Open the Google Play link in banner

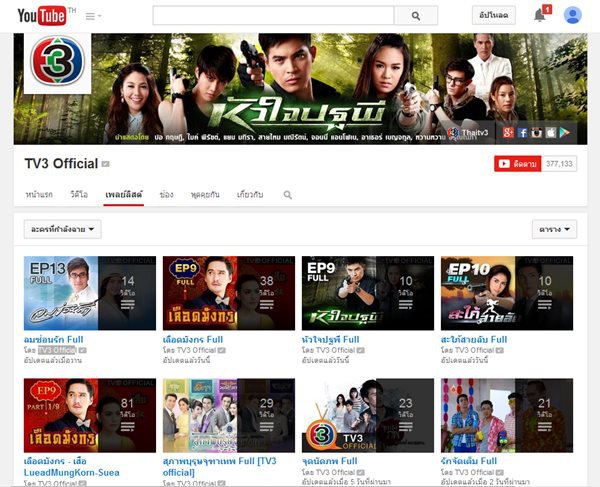[564, 132]
